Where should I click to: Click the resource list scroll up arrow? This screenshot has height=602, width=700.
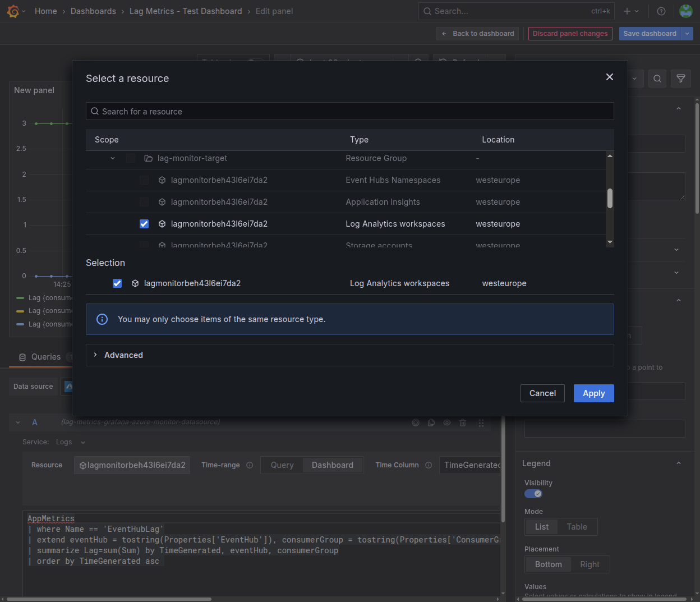point(610,155)
